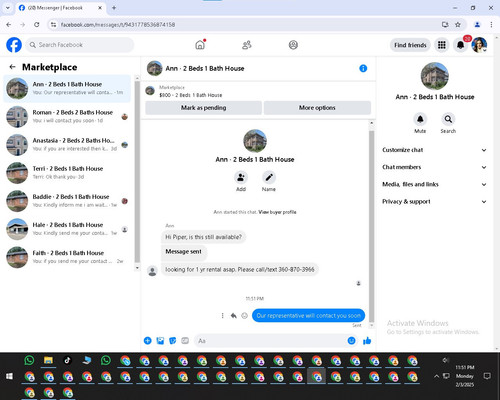
Task: Click Add people icon in chat
Action: (241, 177)
